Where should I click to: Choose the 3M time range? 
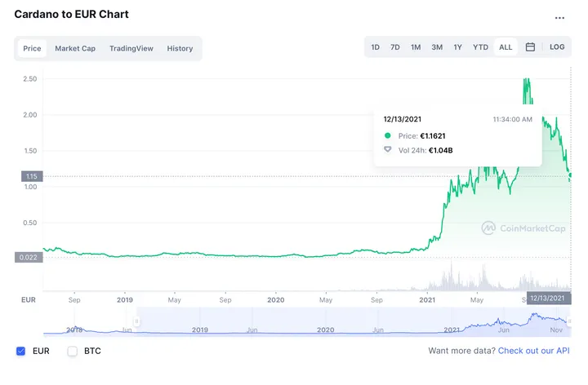pyautogui.click(x=437, y=47)
